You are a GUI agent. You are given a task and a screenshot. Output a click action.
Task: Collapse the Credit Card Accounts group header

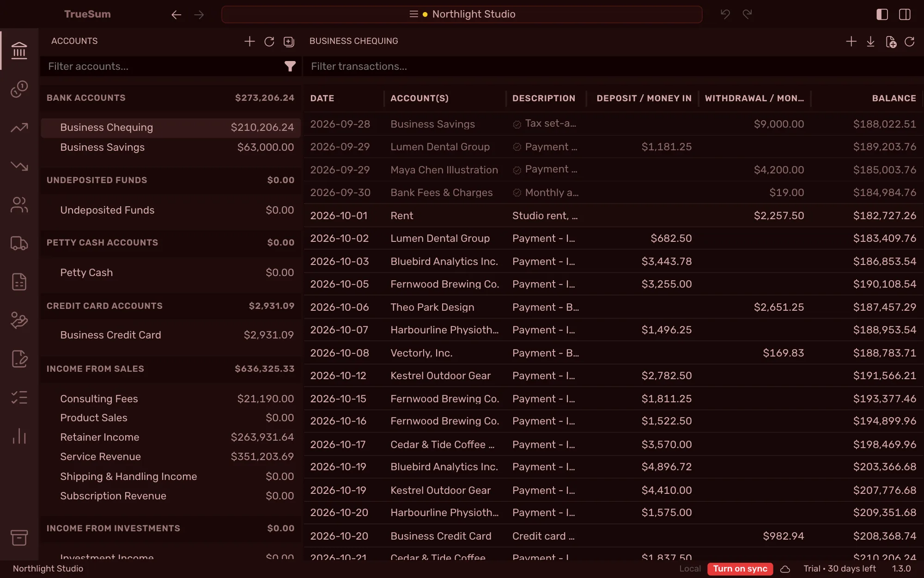coord(170,306)
